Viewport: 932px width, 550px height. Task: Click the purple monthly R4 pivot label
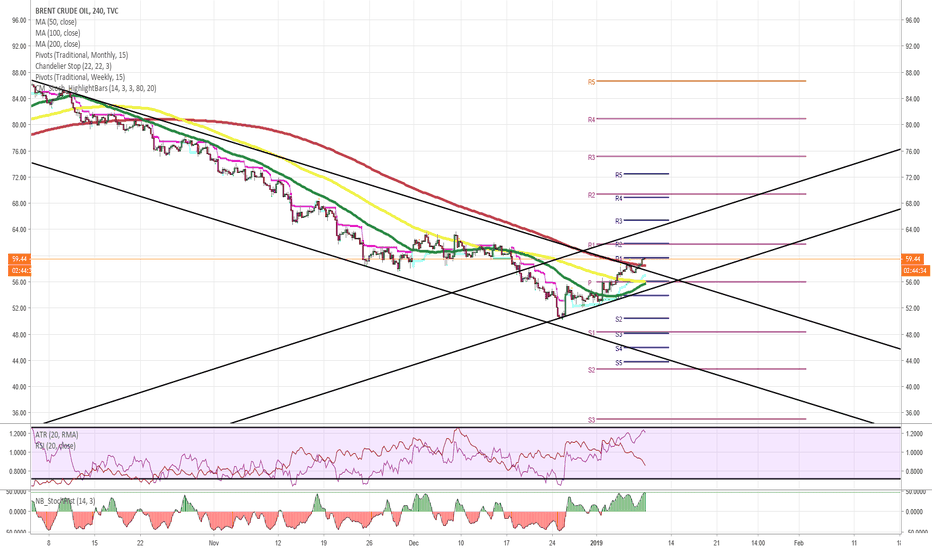[591, 120]
